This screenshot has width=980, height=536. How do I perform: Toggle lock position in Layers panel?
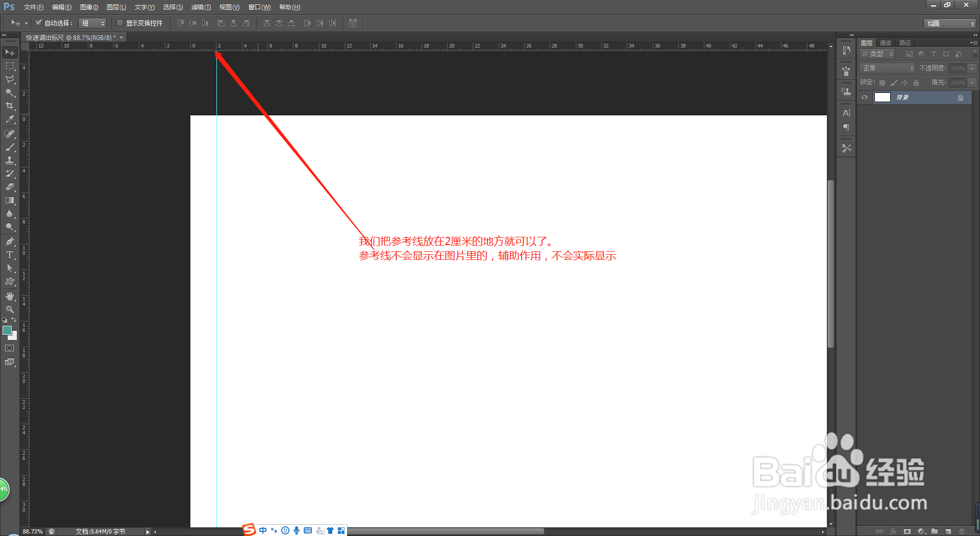904,83
